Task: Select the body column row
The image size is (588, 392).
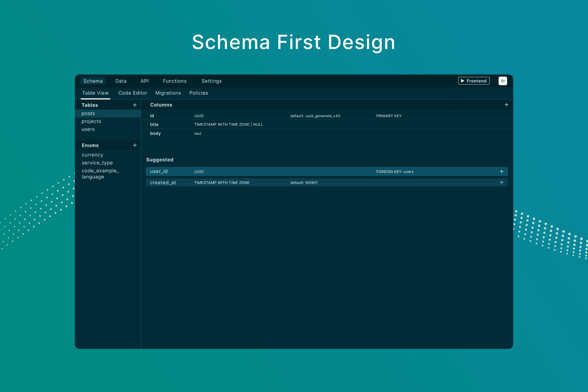Action: pos(155,133)
